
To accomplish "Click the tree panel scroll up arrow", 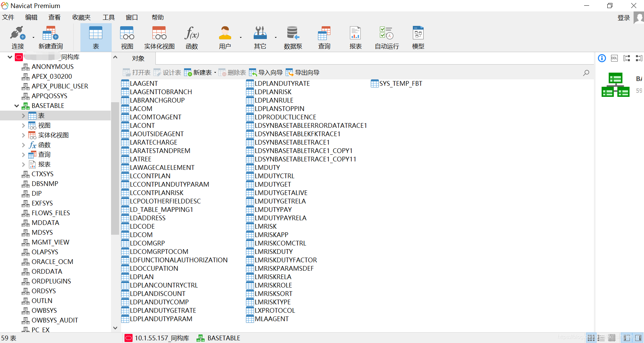I will coord(115,57).
